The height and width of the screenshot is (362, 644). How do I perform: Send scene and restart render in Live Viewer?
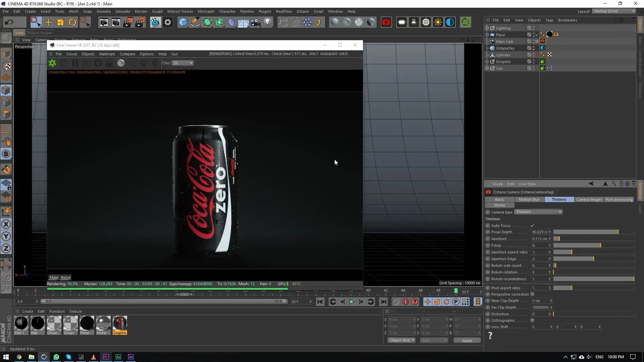click(52, 63)
